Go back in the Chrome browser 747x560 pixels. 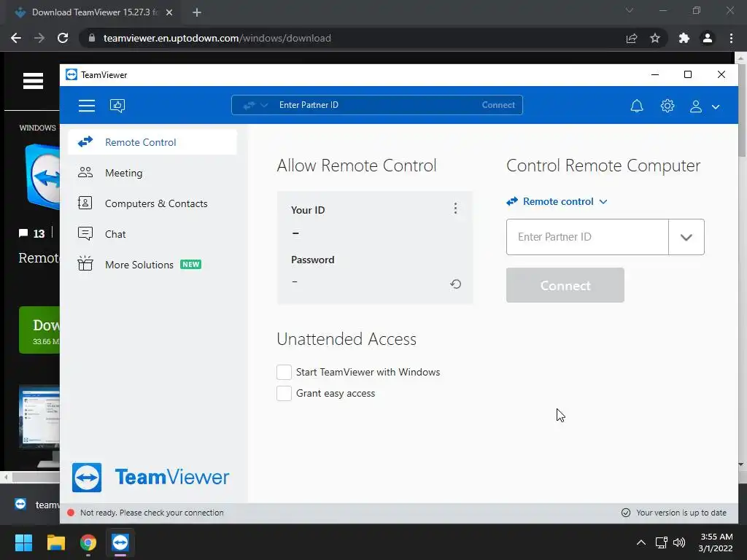(x=16, y=38)
